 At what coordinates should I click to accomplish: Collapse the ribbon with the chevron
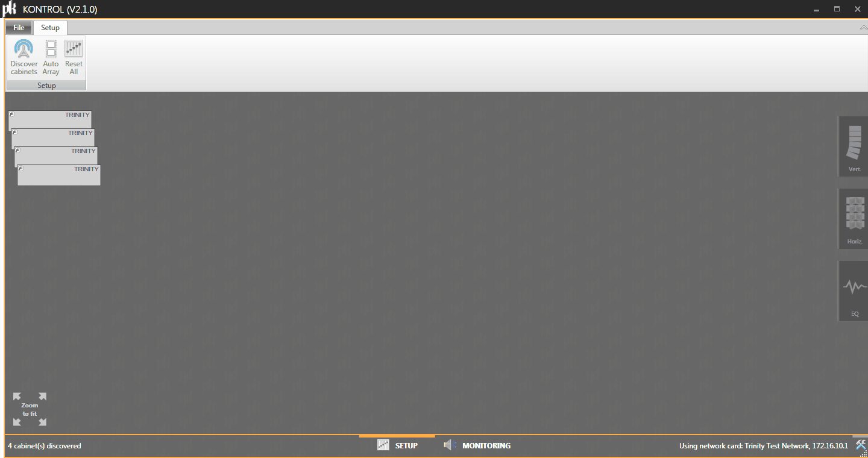pos(863,28)
